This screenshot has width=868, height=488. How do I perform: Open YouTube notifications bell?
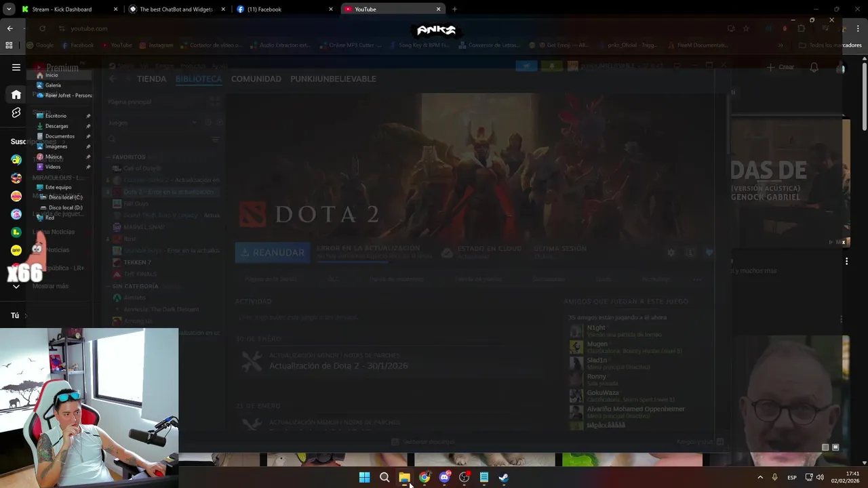tap(814, 67)
